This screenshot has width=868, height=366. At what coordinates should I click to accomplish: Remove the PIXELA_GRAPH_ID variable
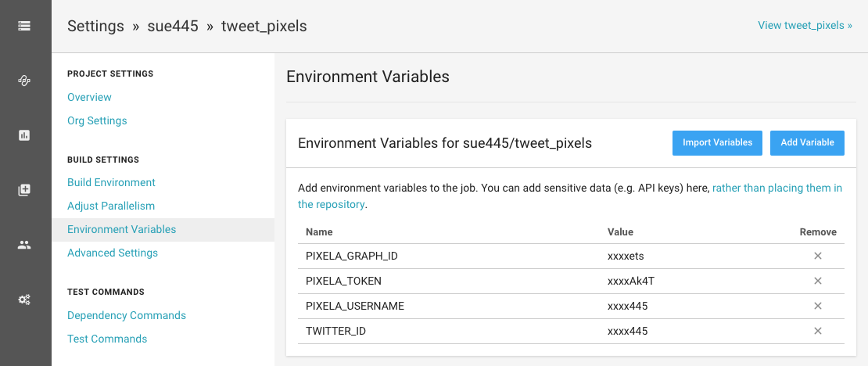pyautogui.click(x=818, y=256)
